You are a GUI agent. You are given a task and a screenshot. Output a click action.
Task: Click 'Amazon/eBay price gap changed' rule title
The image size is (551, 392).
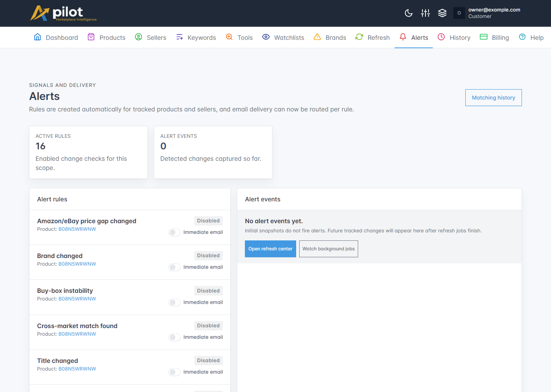(x=86, y=221)
